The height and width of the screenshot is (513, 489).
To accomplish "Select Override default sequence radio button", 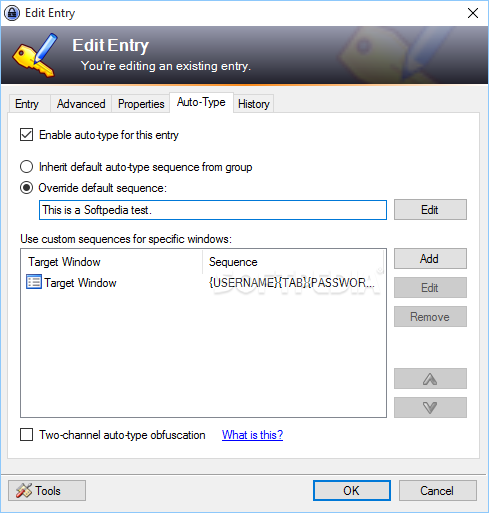I will 26,188.
